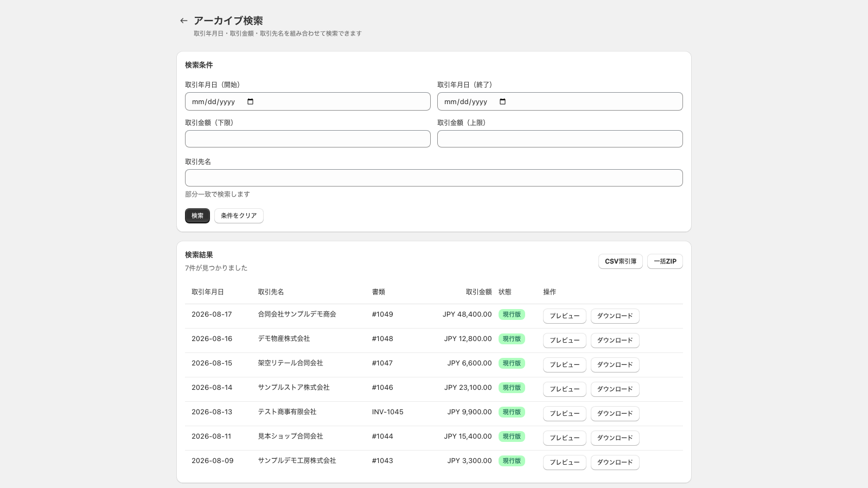Preview document INV-1045

click(565, 414)
